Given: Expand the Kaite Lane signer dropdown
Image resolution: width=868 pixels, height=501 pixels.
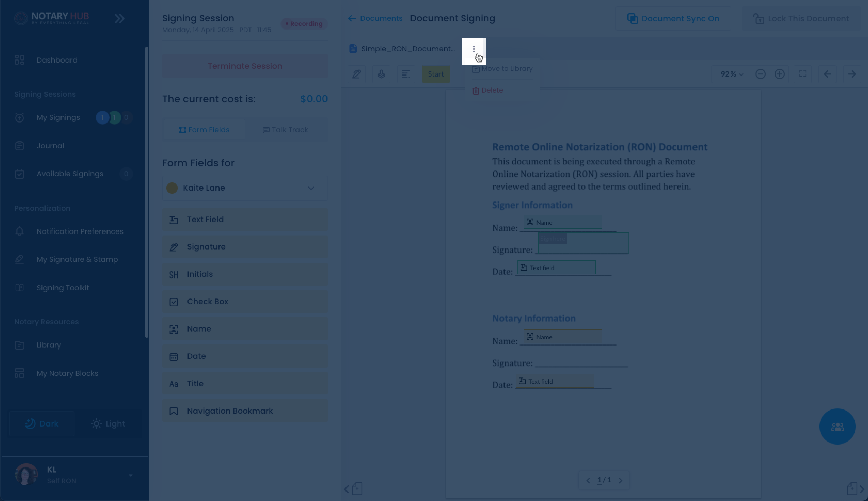Looking at the screenshot, I should [x=245, y=188].
